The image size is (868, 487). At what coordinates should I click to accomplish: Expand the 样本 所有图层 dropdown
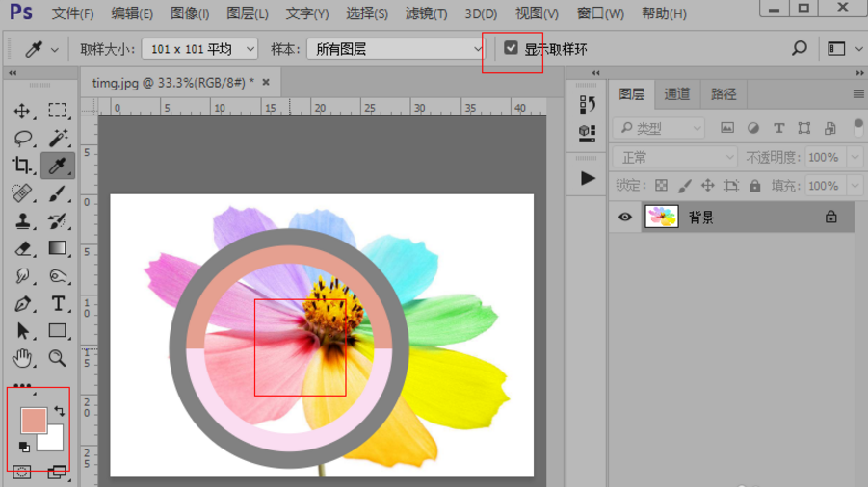tap(397, 49)
